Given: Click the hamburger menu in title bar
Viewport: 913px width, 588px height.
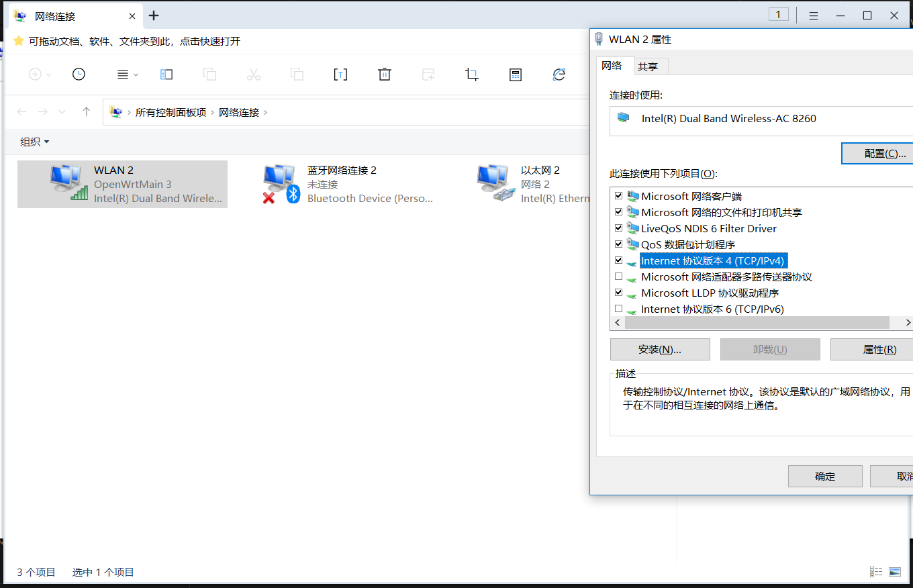Looking at the screenshot, I should click(x=814, y=15).
